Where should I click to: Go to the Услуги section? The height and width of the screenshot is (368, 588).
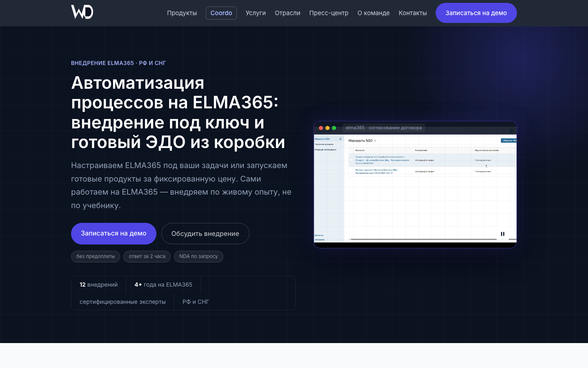click(256, 13)
